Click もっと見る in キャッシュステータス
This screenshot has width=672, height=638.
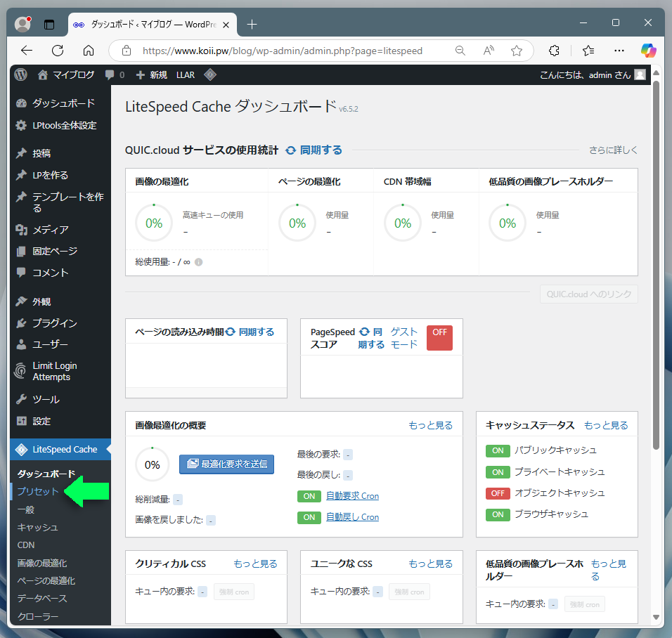click(x=606, y=426)
